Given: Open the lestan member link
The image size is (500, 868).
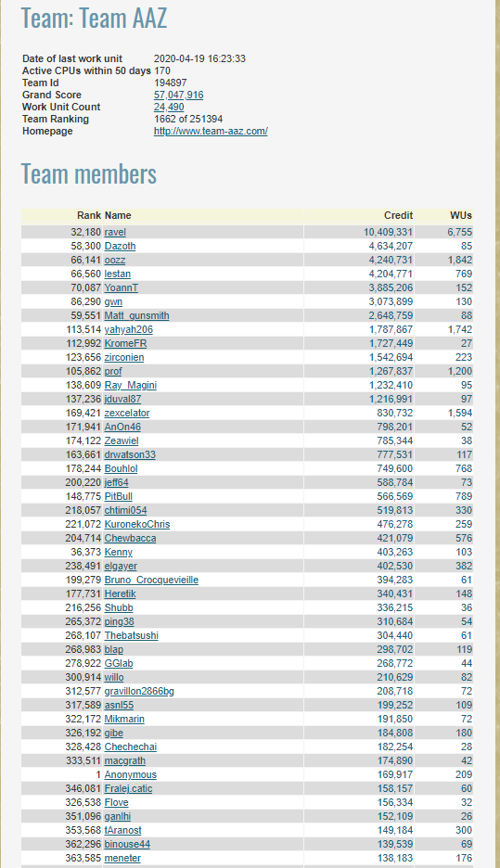Looking at the screenshot, I should click(x=118, y=274).
